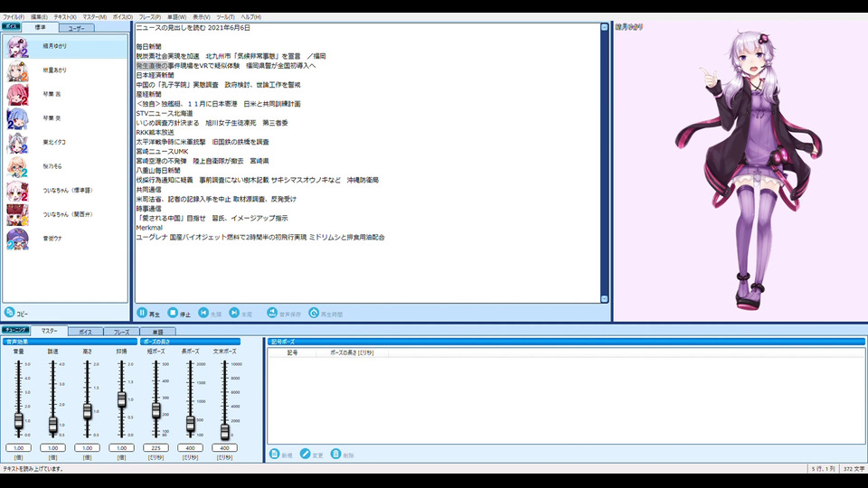
Task: Click the text area scroll-down arrow
Action: (605, 299)
